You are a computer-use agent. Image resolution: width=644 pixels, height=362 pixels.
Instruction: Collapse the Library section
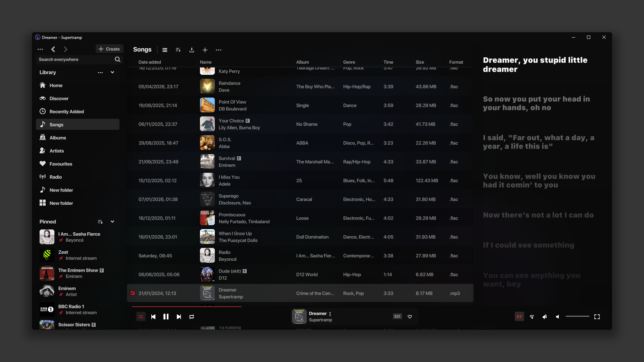[112, 72]
